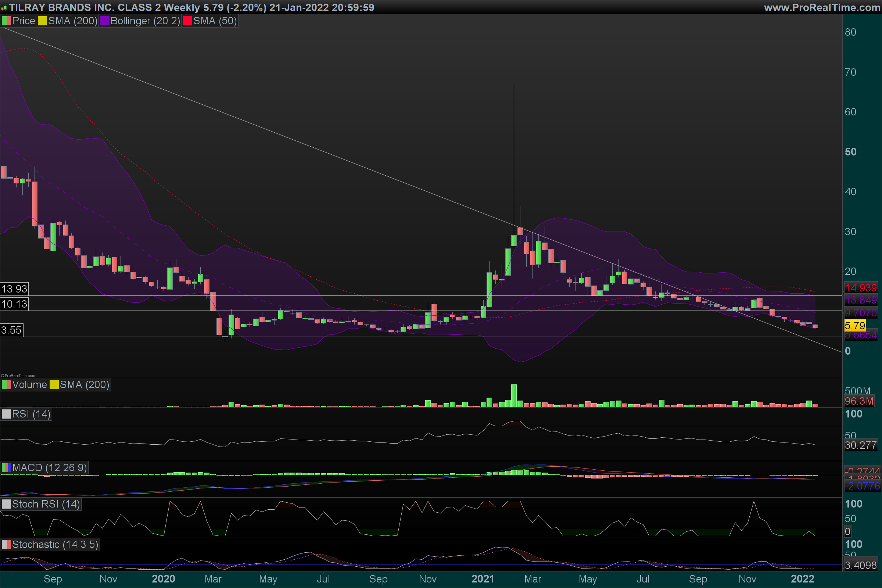Click the 96.3M volume value tag
The height and width of the screenshot is (588, 882).
(859, 401)
